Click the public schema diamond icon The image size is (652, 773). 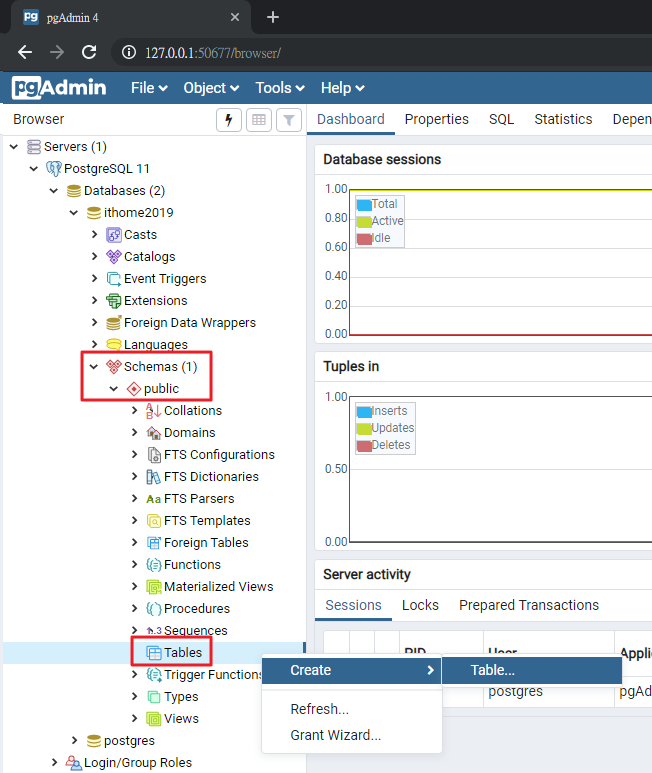[134, 389]
